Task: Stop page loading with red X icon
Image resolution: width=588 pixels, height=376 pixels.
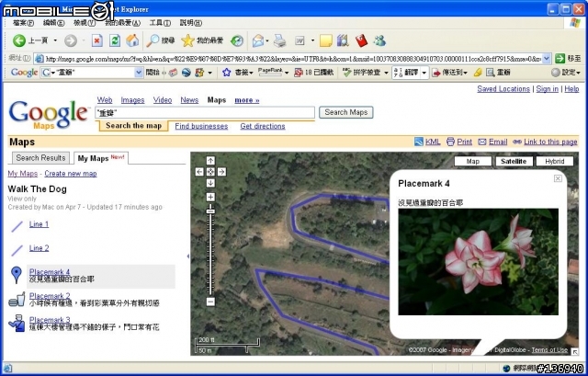Action: tap(96, 40)
